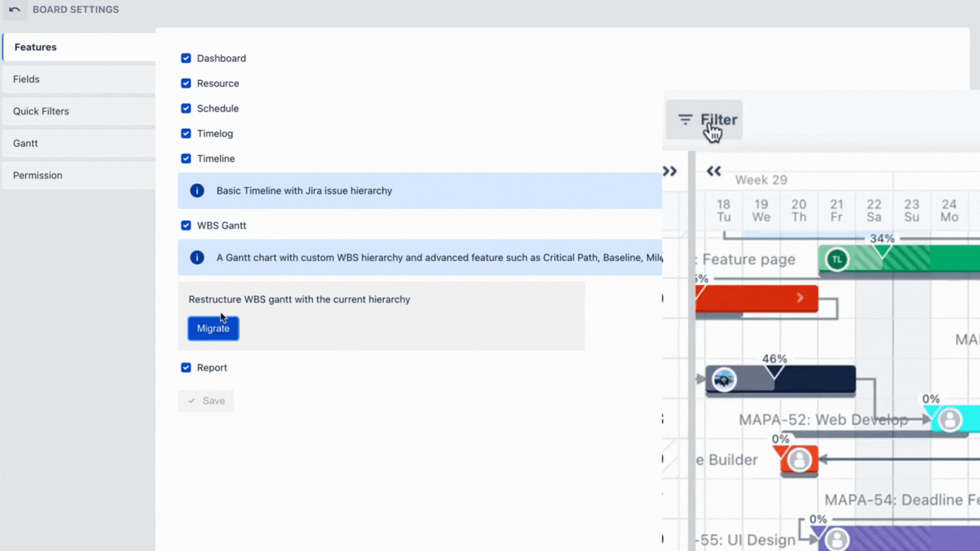
Task: Click the MAPA-52: Web Develop label
Action: tap(823, 420)
